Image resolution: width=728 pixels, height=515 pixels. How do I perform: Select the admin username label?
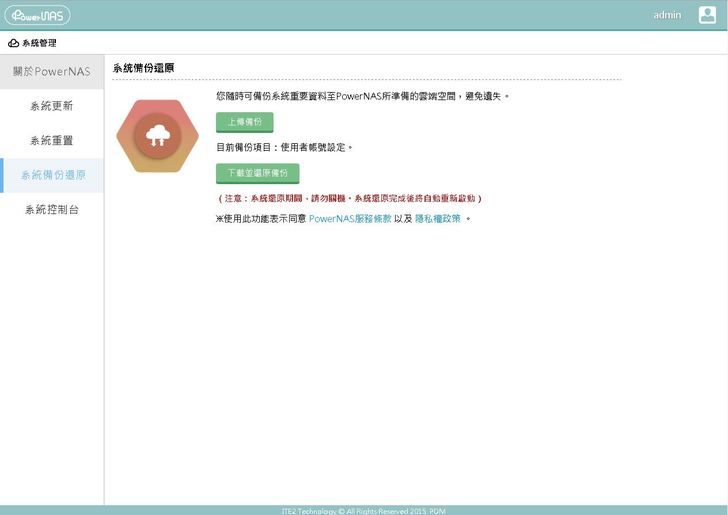pos(667,15)
